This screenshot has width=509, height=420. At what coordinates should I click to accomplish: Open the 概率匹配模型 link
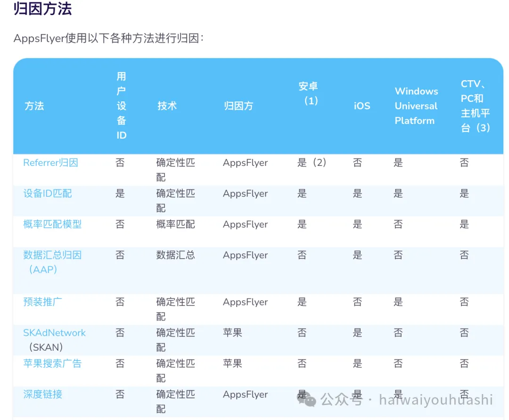[52, 224]
